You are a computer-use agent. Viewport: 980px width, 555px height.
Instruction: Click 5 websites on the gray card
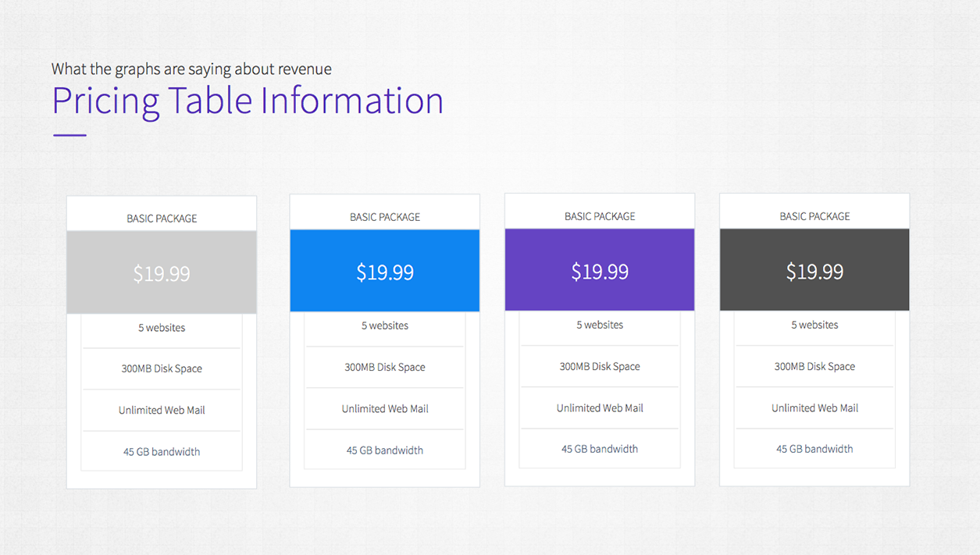click(162, 328)
